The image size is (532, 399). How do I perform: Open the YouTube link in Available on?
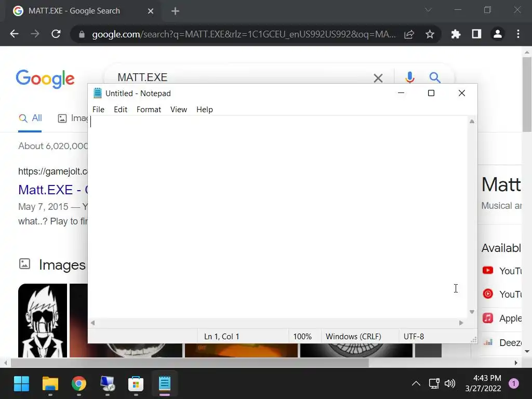click(x=501, y=271)
